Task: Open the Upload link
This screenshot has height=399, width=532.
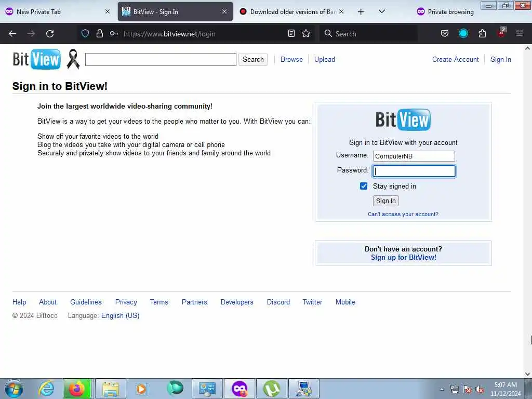Action: click(324, 59)
